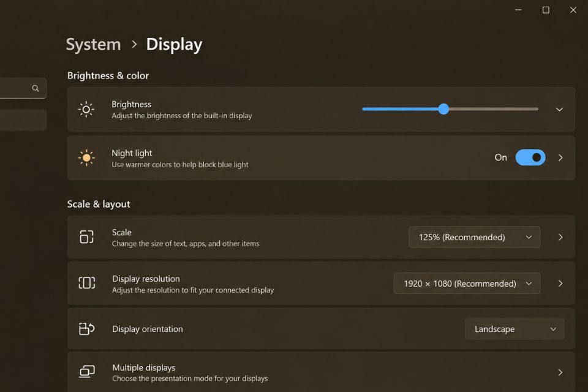The width and height of the screenshot is (588, 392).
Task: Open the Landscape orientation dropdown
Action: [514, 329]
